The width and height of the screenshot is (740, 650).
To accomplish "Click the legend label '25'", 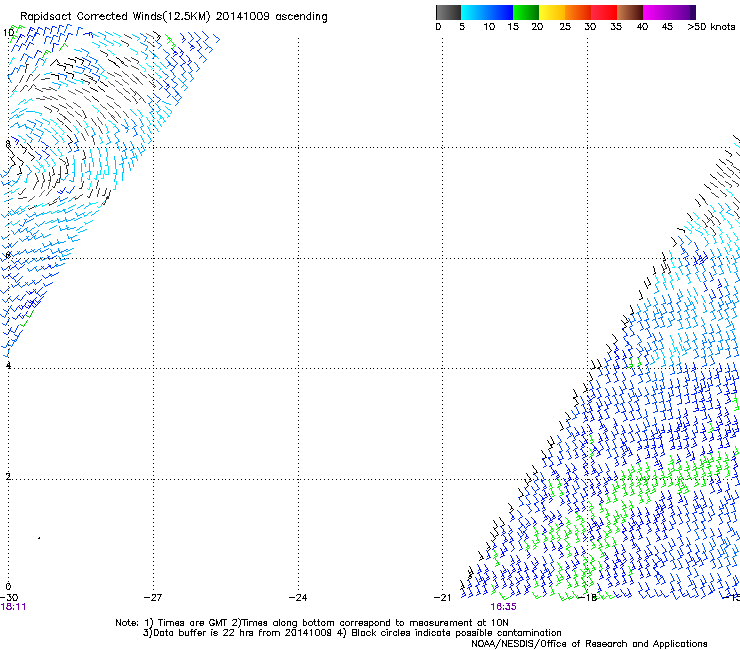I will (x=565, y=27).
